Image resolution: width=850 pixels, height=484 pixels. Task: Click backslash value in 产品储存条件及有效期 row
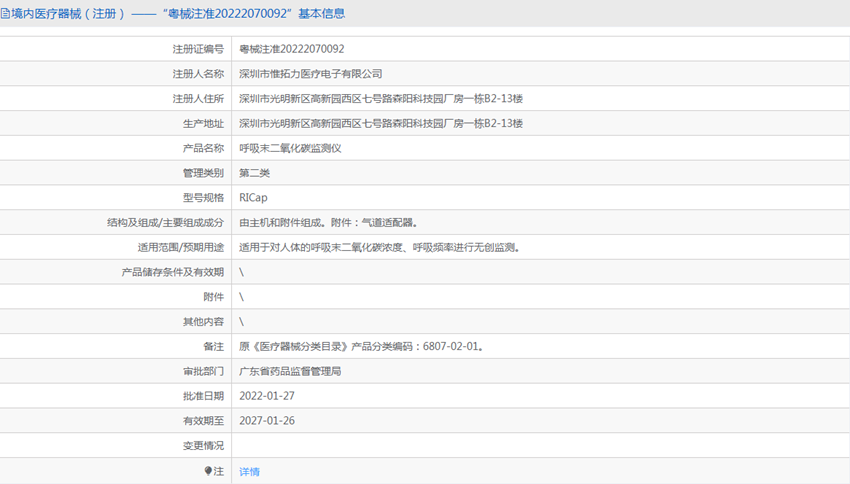241,272
